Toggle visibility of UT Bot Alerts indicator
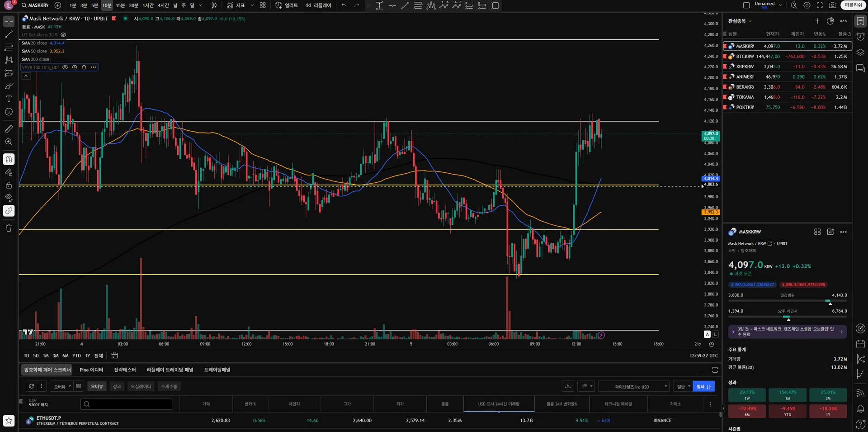The width and height of the screenshot is (868, 432). pyautogui.click(x=63, y=35)
